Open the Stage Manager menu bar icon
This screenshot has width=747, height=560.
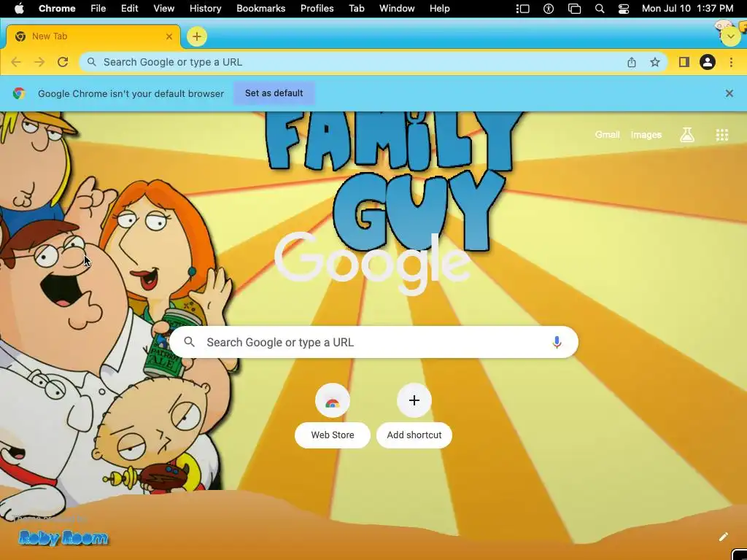pyautogui.click(x=522, y=9)
